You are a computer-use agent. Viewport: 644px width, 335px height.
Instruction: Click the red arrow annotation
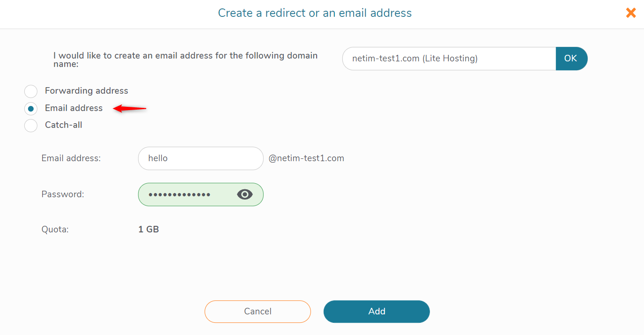pyautogui.click(x=130, y=109)
